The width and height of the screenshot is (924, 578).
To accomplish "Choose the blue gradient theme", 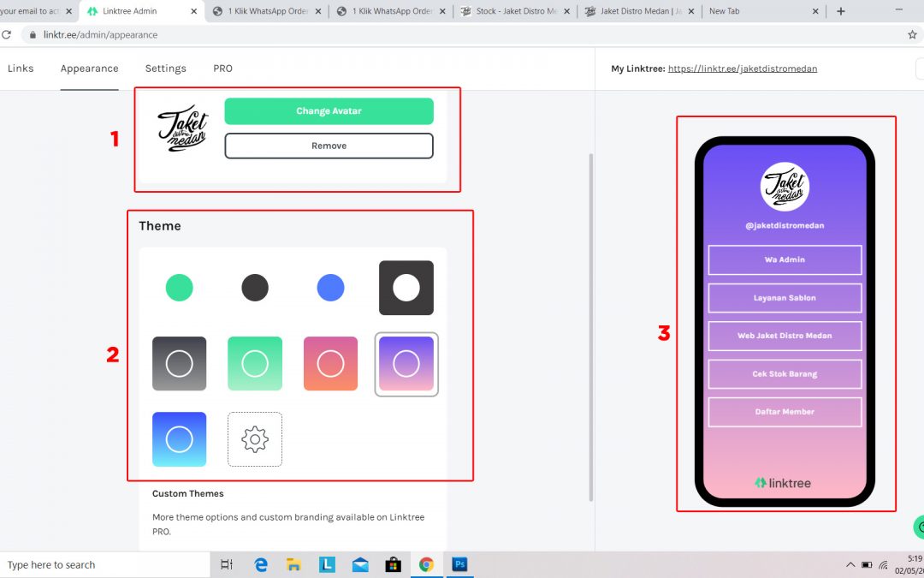I will (x=179, y=439).
